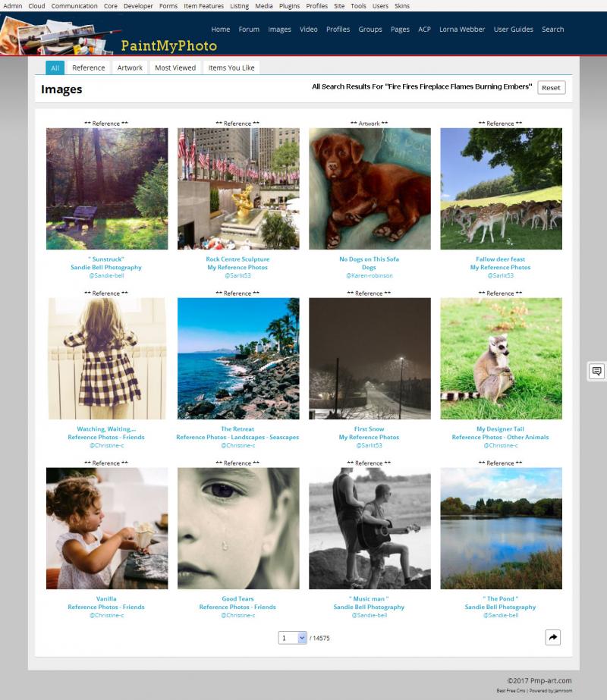
Task: Click the Best Free Cms footer link
Action: [x=511, y=691]
